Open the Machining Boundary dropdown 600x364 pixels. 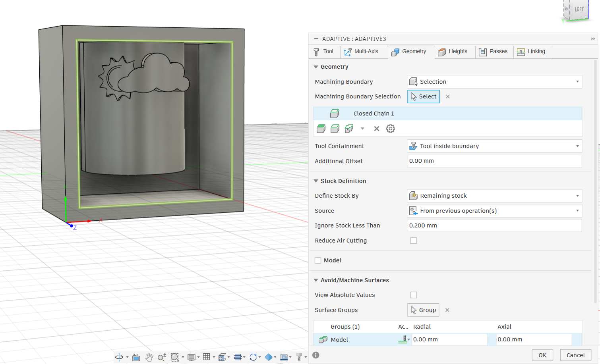[494, 82]
